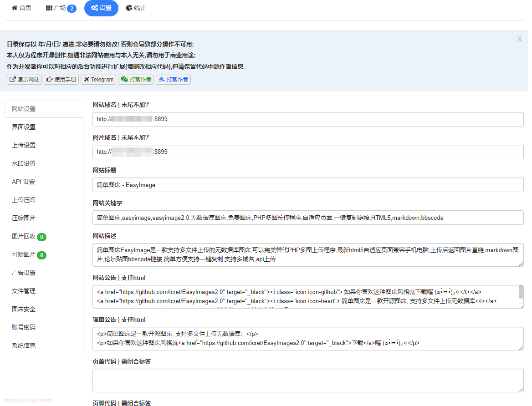Select 水印设置 from the sidebar
Screen dimensions: 532x406
click(x=24, y=163)
